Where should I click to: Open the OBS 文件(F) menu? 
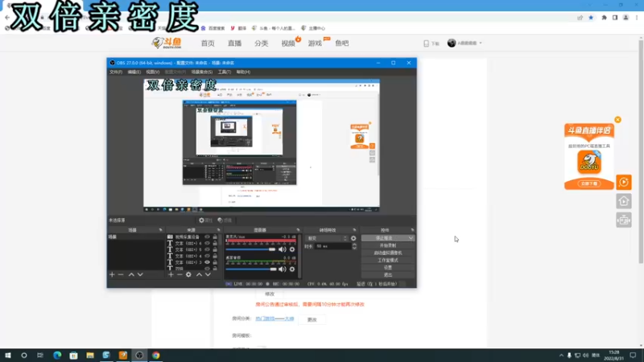point(116,72)
